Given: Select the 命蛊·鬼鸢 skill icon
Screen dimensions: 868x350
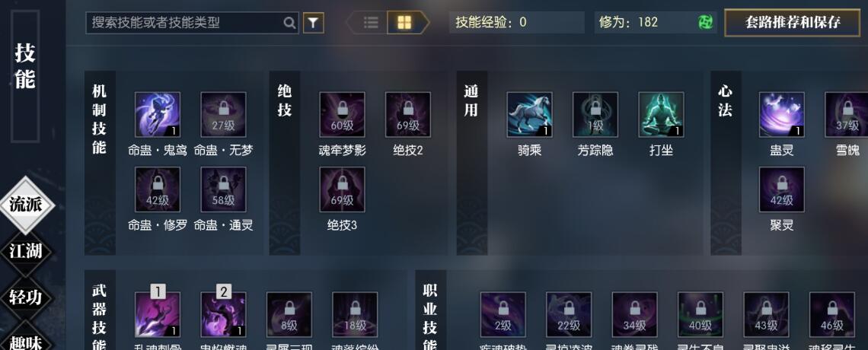Looking at the screenshot, I should pyautogui.click(x=157, y=114).
